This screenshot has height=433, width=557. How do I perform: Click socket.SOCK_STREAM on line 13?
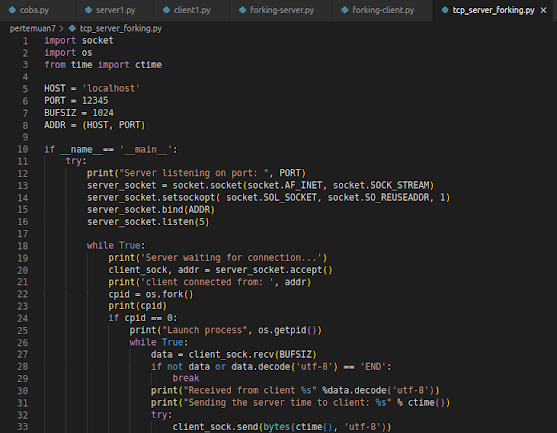coord(381,185)
